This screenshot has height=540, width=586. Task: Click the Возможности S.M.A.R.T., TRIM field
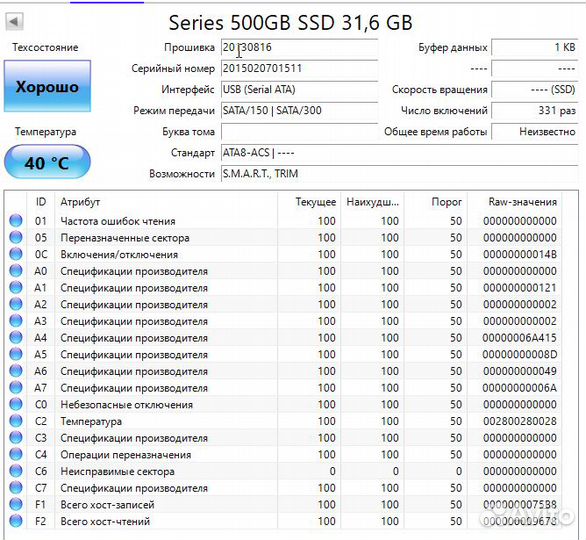pyautogui.click(x=400, y=174)
